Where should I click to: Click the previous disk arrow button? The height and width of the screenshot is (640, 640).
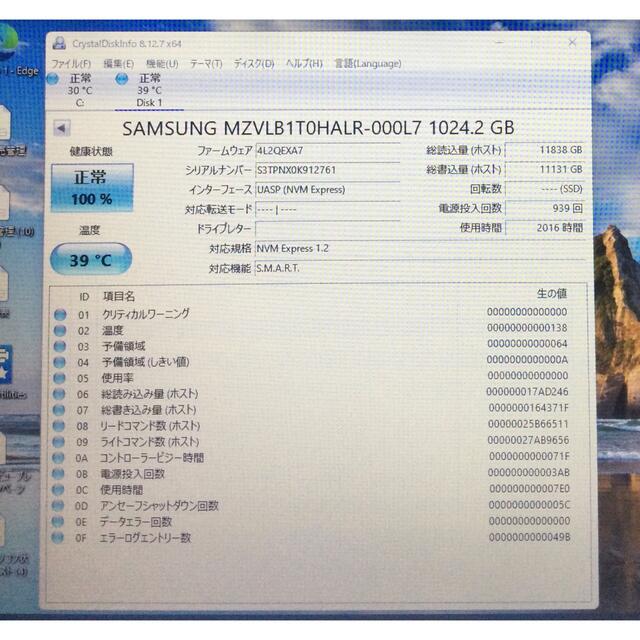[62, 129]
